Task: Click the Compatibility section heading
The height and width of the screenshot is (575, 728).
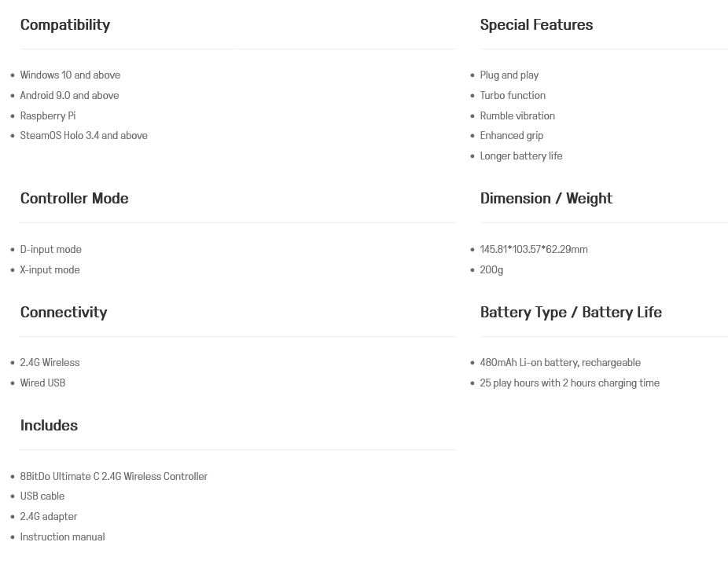Action: pos(65,25)
